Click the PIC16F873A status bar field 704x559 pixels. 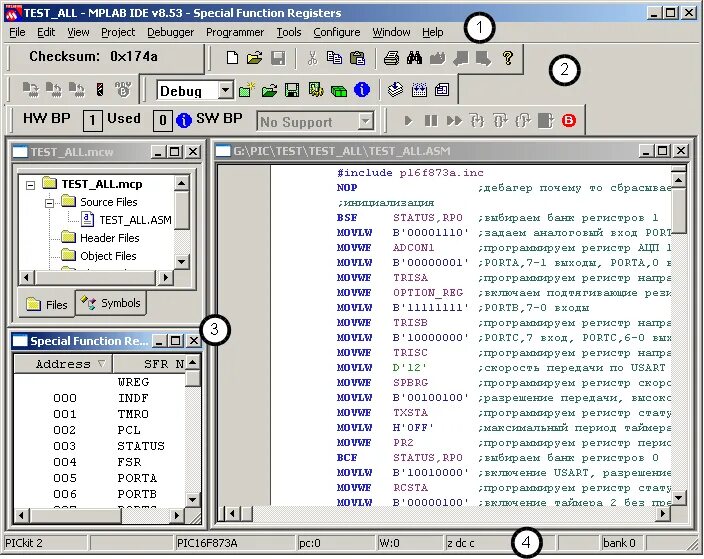click(x=235, y=543)
